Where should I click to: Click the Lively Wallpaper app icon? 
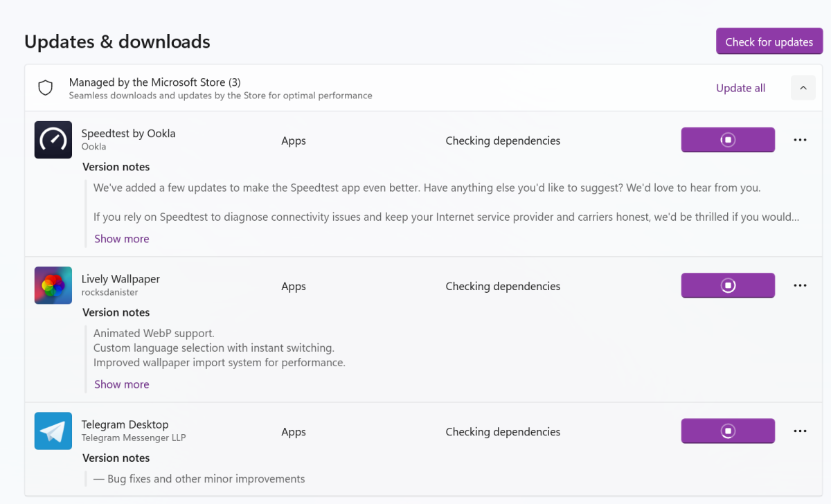tap(53, 285)
